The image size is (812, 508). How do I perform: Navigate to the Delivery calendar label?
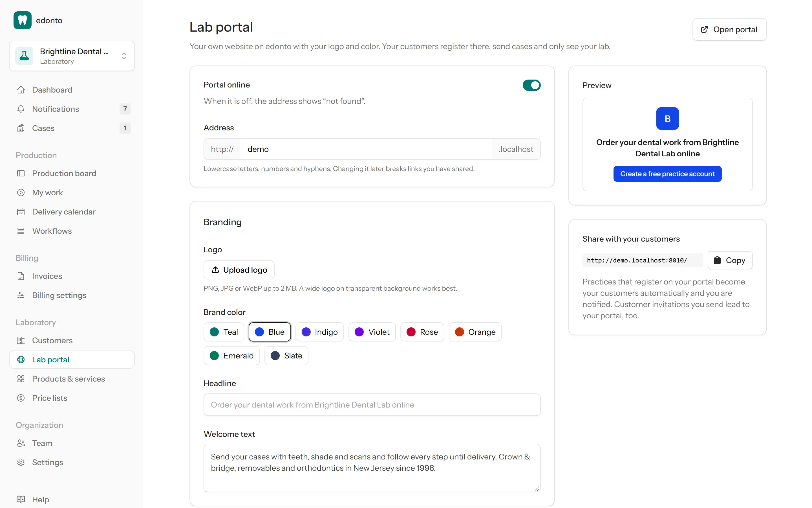[64, 212]
